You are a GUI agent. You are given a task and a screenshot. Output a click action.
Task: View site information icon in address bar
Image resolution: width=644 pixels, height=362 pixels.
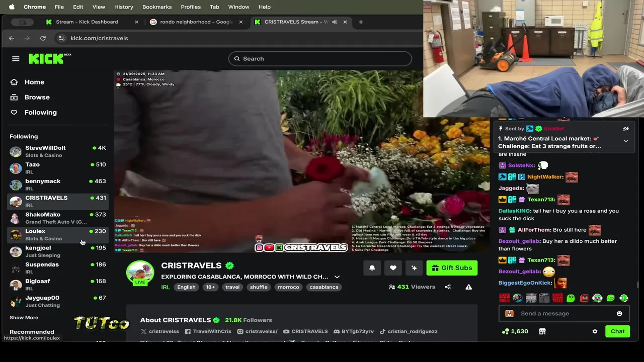pyautogui.click(x=61, y=38)
